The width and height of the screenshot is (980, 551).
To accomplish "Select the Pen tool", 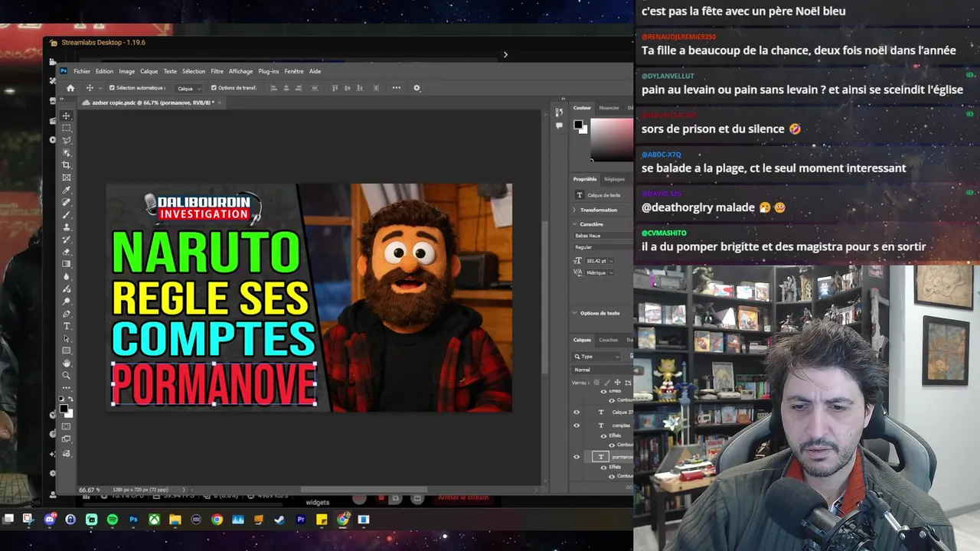I will (67, 314).
